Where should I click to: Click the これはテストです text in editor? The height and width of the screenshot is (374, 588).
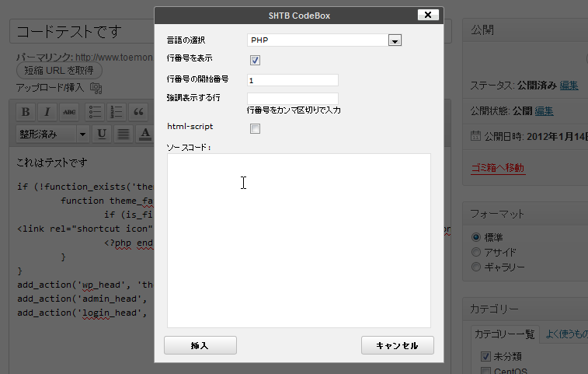(x=52, y=163)
